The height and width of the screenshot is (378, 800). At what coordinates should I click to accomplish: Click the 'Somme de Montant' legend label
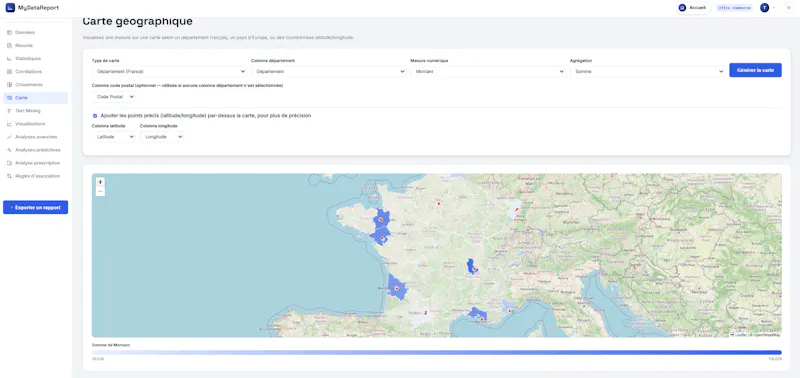(x=111, y=345)
